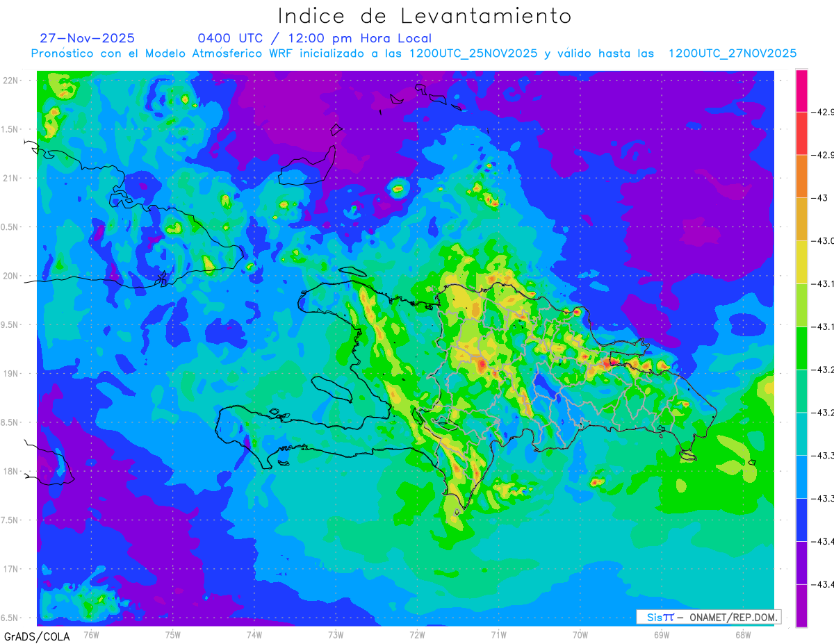
Task: Choose the orange swatch in the legend
Action: point(801,176)
